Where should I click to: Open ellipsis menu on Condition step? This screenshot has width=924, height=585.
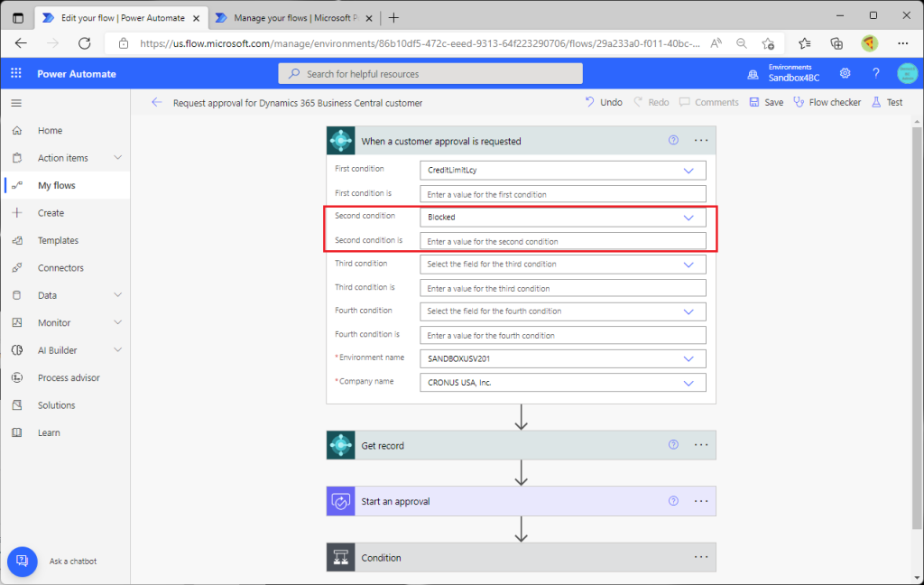tap(700, 557)
